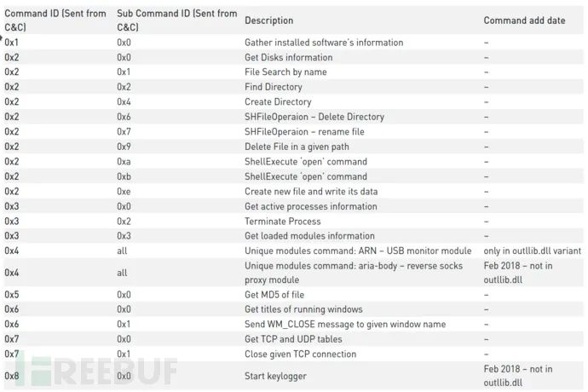Click SHFileOperaion rename file cell
This screenshot has height=392, width=588.
304,132
